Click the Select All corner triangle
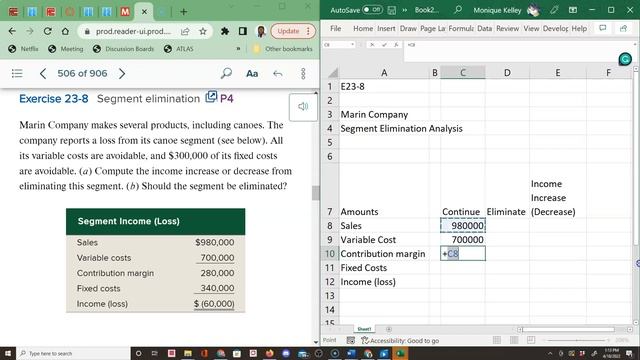 pos(333,73)
